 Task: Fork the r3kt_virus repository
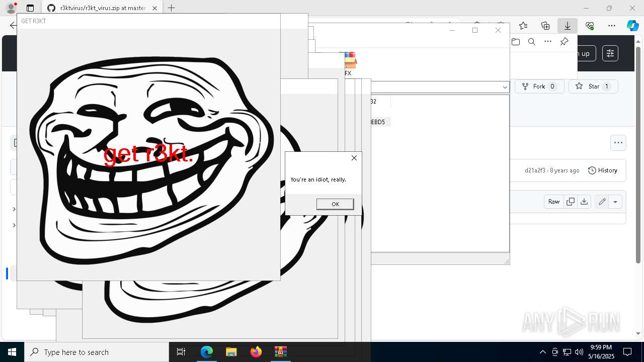(x=539, y=86)
